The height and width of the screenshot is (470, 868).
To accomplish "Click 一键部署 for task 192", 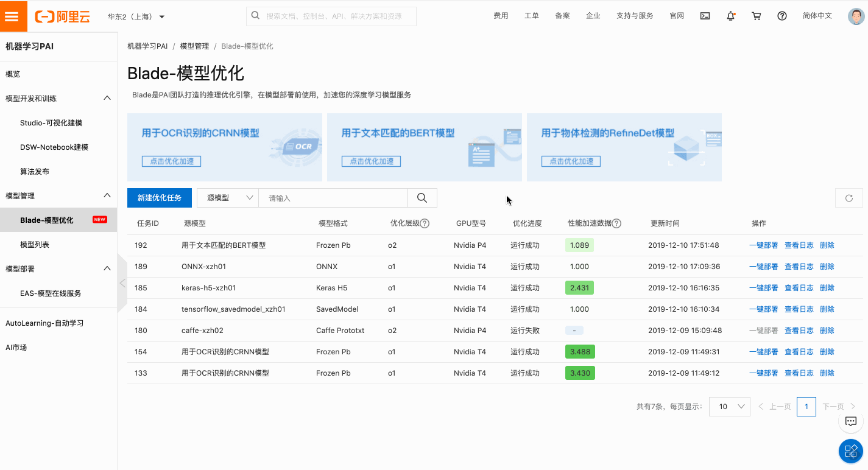I will [763, 245].
